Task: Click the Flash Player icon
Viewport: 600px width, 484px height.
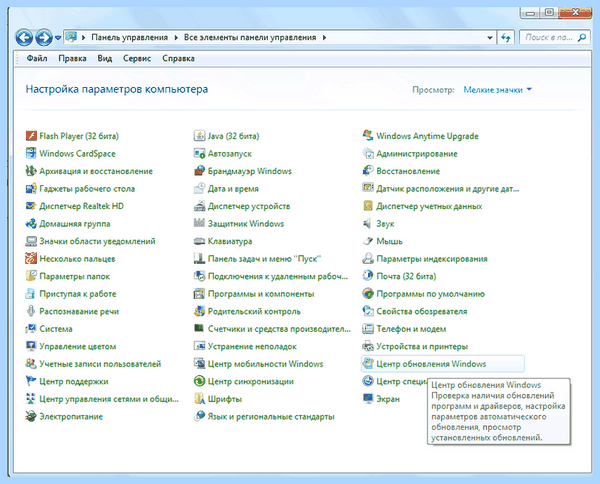Action: point(31,136)
